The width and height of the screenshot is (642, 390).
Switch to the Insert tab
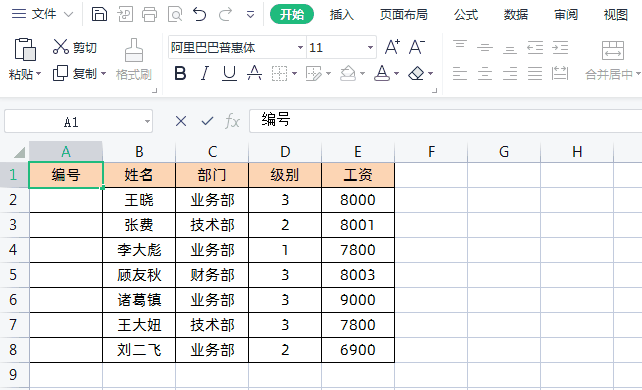341,15
